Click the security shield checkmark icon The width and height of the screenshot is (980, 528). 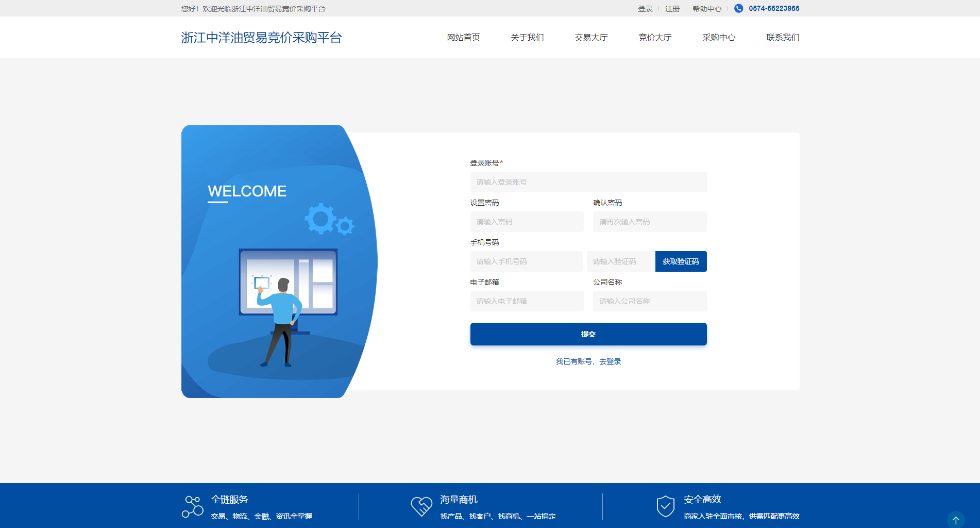(665, 506)
